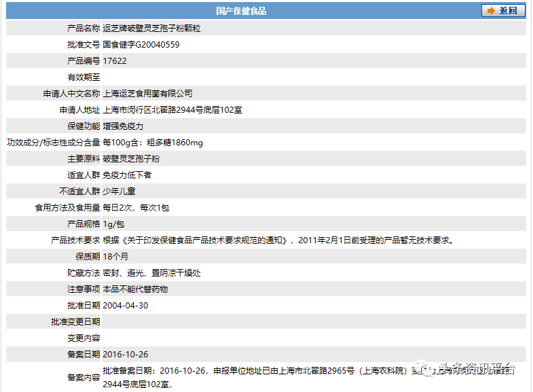Select main ingredient 破壁灵芝孢子粉

(x=131, y=159)
